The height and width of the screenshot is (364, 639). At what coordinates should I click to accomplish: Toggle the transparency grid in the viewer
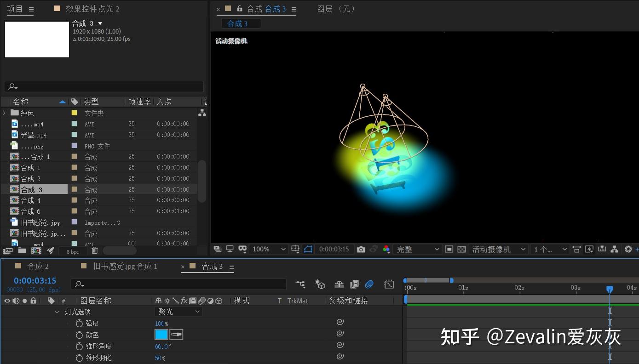pyautogui.click(x=461, y=249)
